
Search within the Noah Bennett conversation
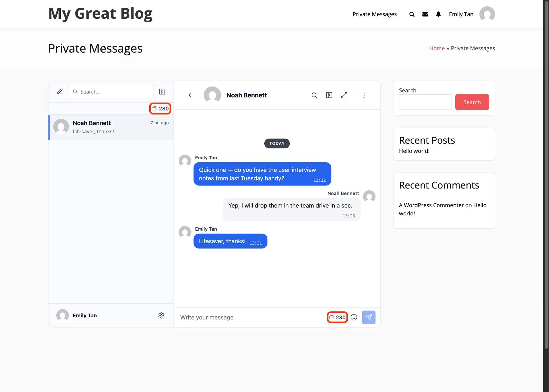pyautogui.click(x=314, y=95)
